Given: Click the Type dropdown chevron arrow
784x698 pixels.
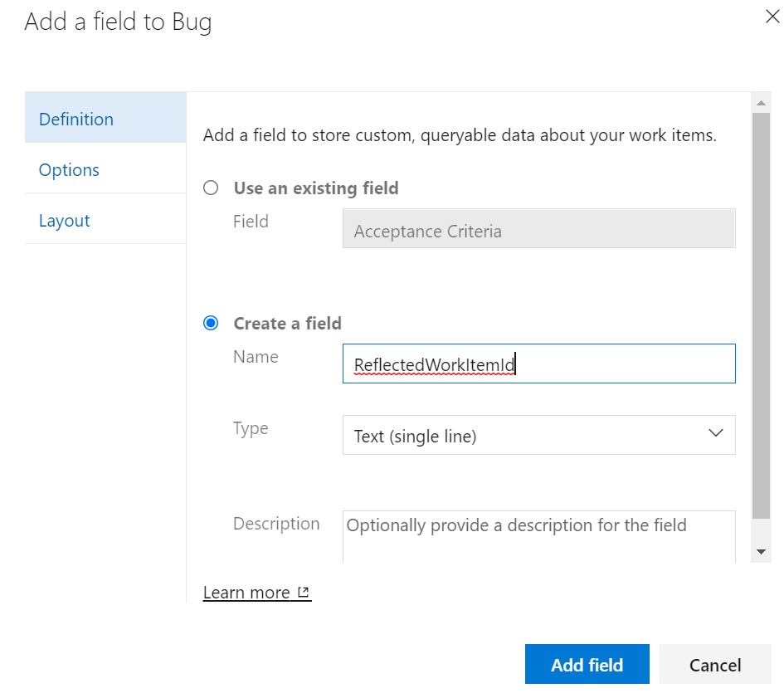Looking at the screenshot, I should pyautogui.click(x=715, y=433).
